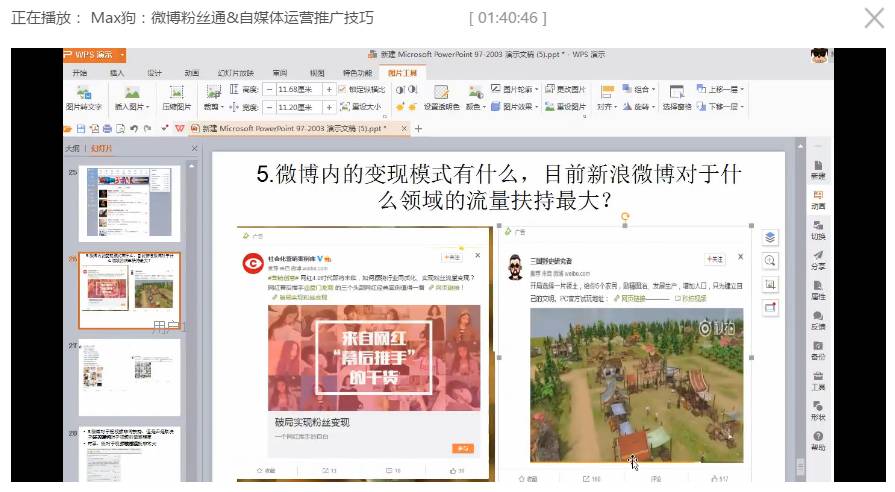Close the slide thumbnail pane
The width and height of the screenshot is (895, 492).
coord(195,148)
